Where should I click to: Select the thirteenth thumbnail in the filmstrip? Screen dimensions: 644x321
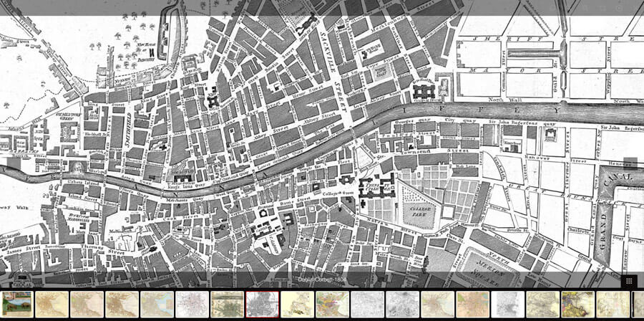click(x=437, y=304)
